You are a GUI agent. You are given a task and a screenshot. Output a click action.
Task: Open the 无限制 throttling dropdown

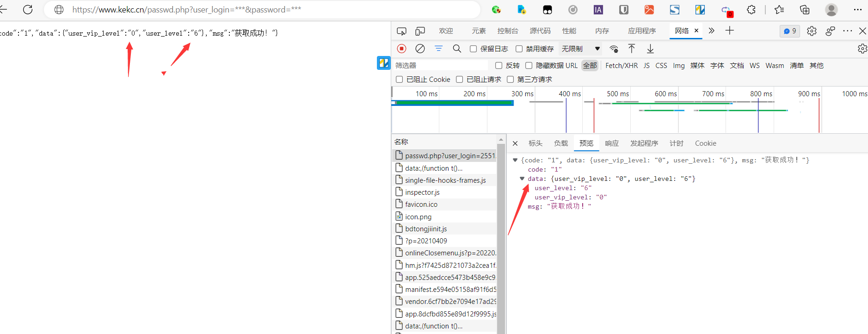[x=580, y=49]
